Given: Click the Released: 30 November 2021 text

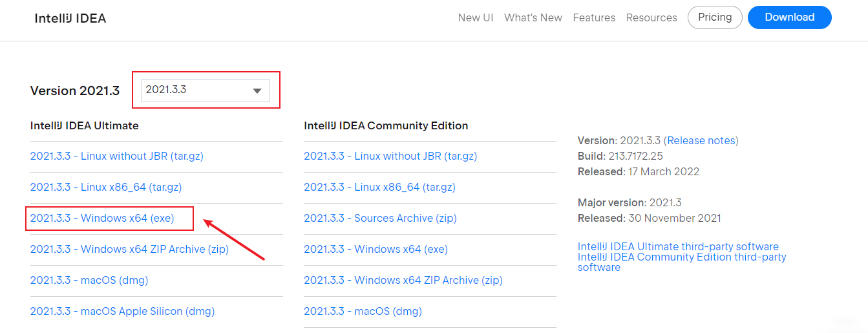Looking at the screenshot, I should tap(650, 219).
